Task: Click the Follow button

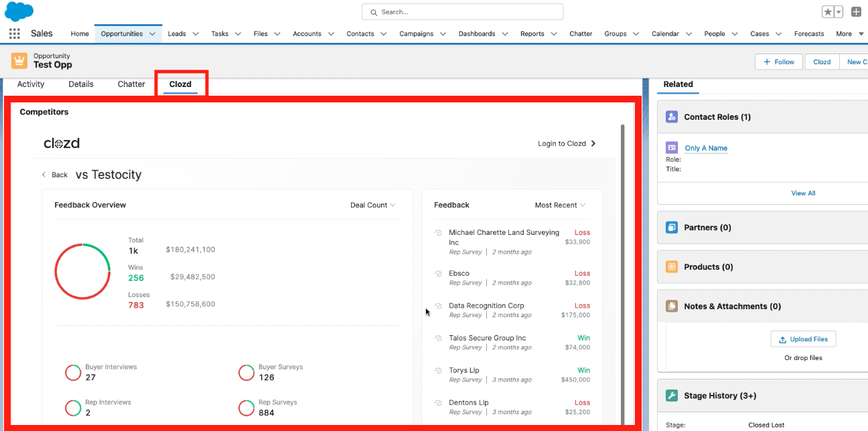Action: click(x=780, y=62)
